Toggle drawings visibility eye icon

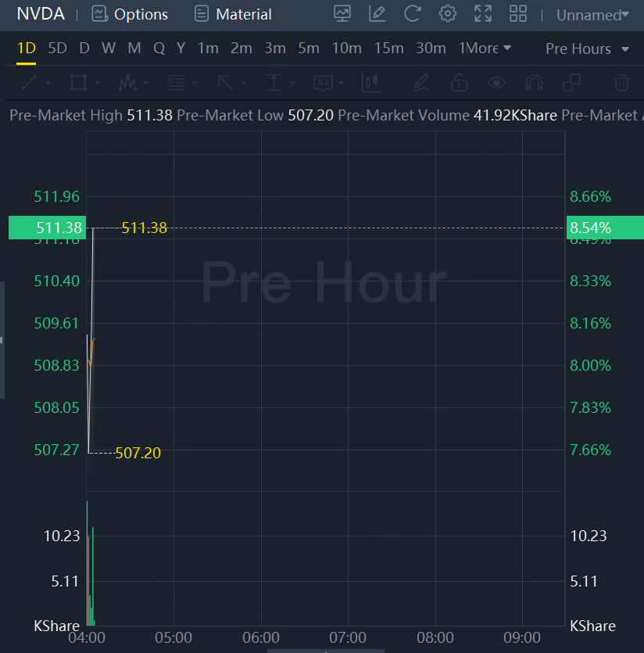[496, 82]
